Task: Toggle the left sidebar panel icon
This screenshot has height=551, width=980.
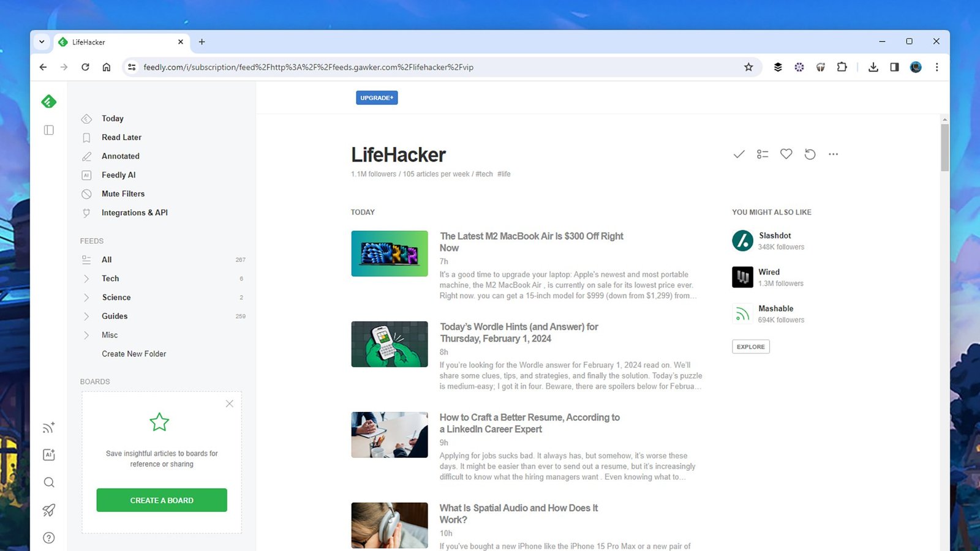Action: pyautogui.click(x=49, y=130)
